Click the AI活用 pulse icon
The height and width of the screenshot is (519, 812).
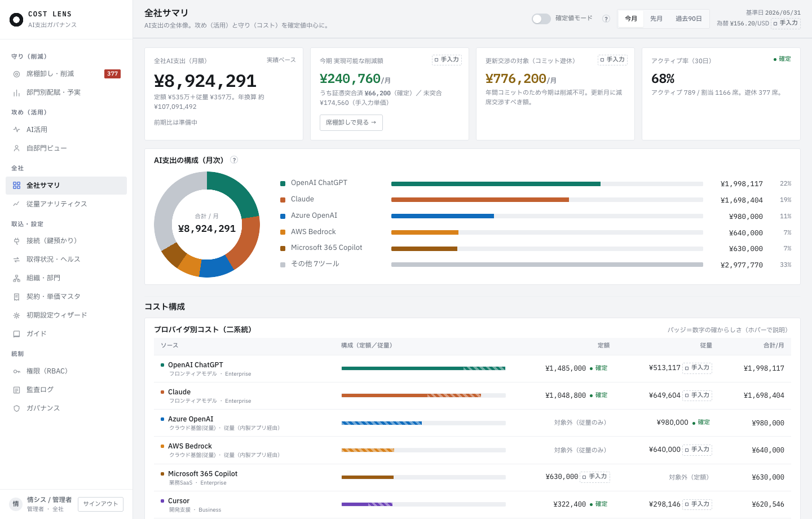16,130
